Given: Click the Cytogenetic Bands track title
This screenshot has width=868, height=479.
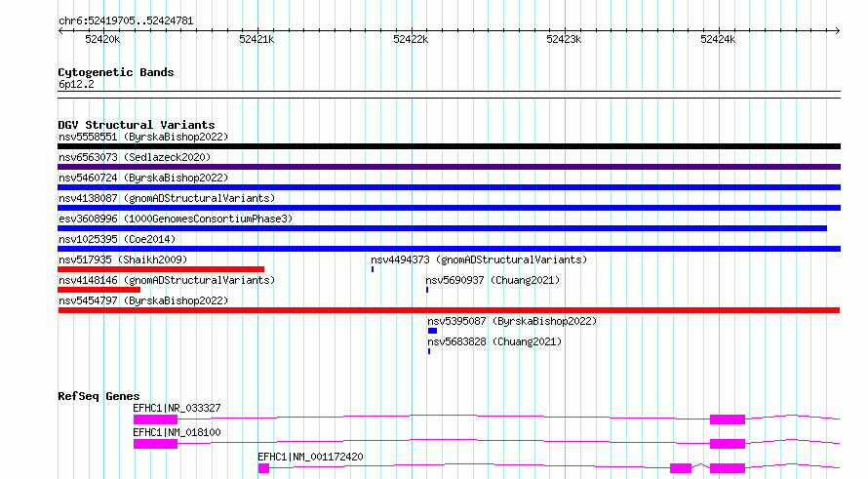Looking at the screenshot, I should coord(116,72).
